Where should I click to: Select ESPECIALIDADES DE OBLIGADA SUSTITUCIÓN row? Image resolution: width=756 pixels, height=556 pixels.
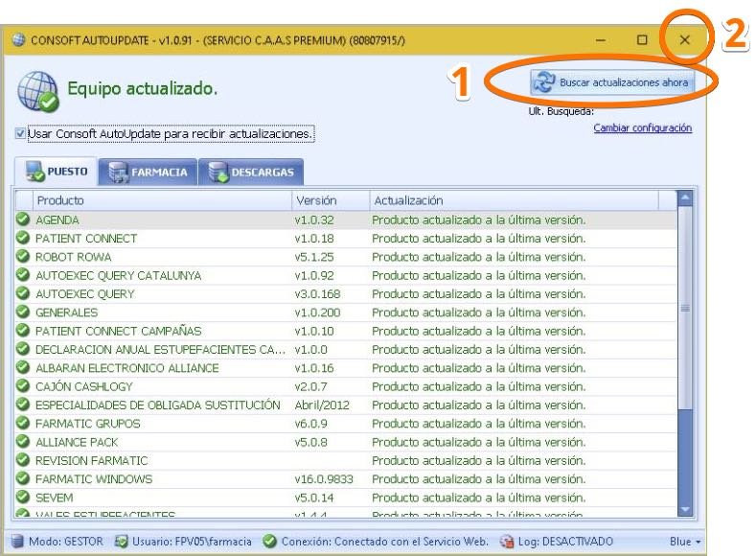346,405
